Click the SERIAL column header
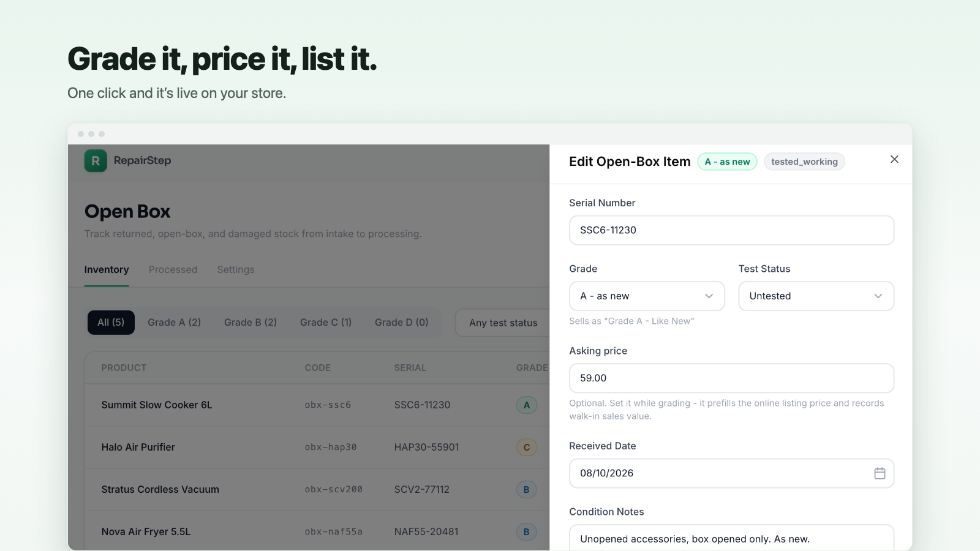This screenshot has width=980, height=551. (410, 368)
